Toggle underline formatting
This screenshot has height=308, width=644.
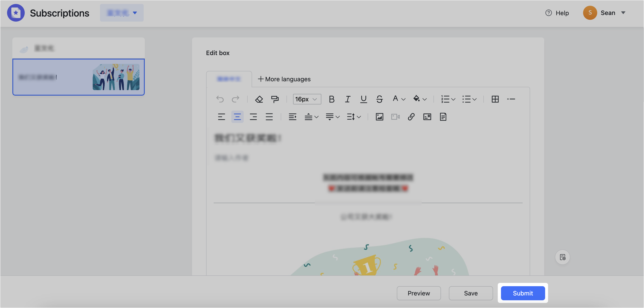point(363,99)
